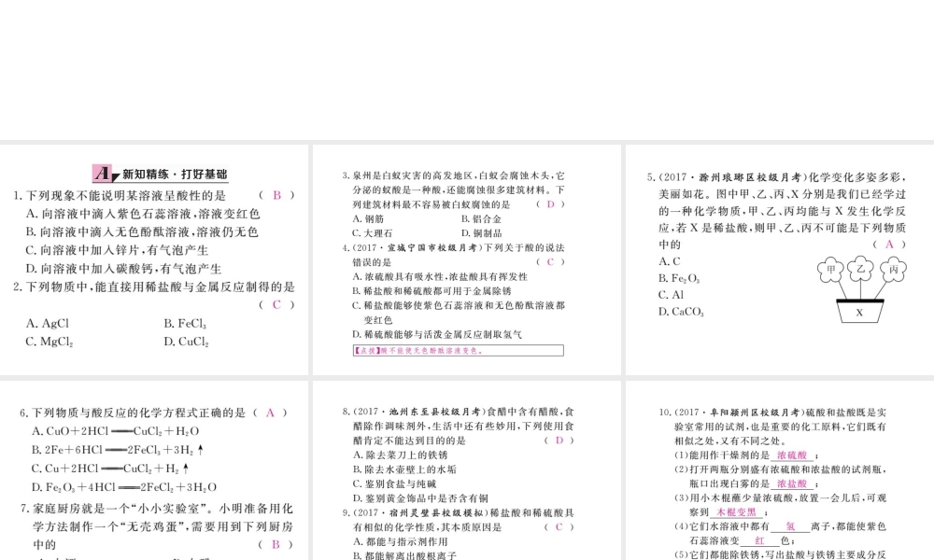The width and height of the screenshot is (934, 560).
Task: Open the slide with the flower pot diagram
Action: pyautogui.click(x=780, y=259)
